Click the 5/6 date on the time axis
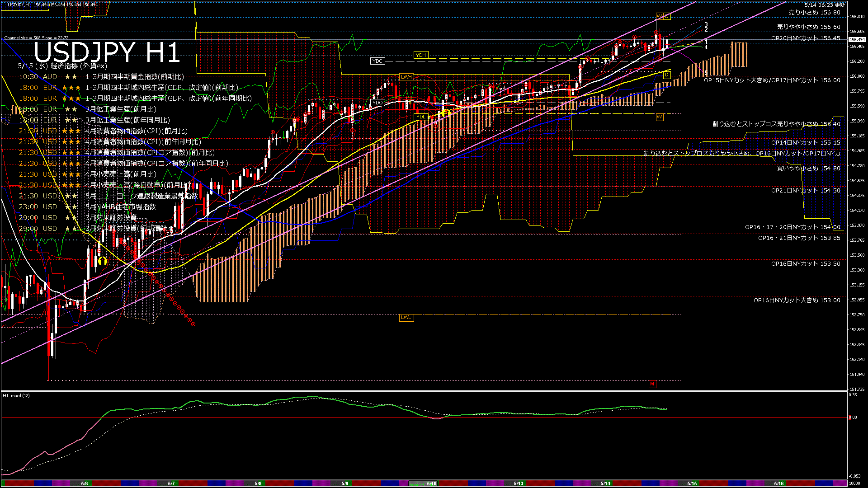 tap(85, 483)
